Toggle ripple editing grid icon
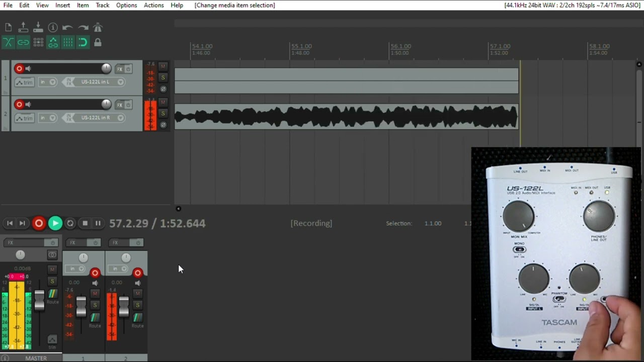The height and width of the screenshot is (362, 644). point(38,43)
